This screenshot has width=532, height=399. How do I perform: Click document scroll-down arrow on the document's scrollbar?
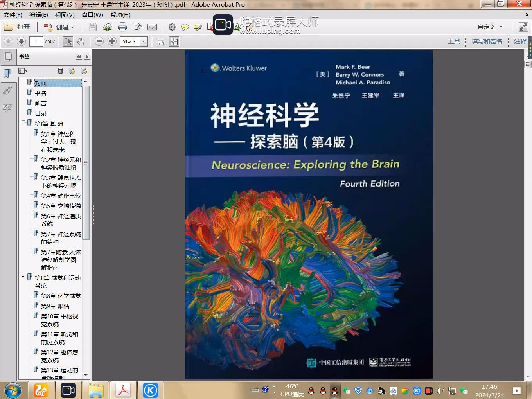click(528, 377)
